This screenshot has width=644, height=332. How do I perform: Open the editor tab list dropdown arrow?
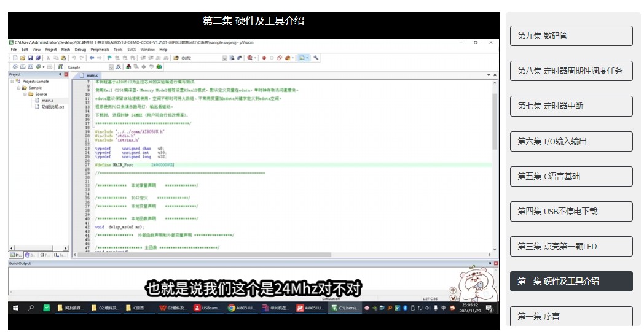489,75
